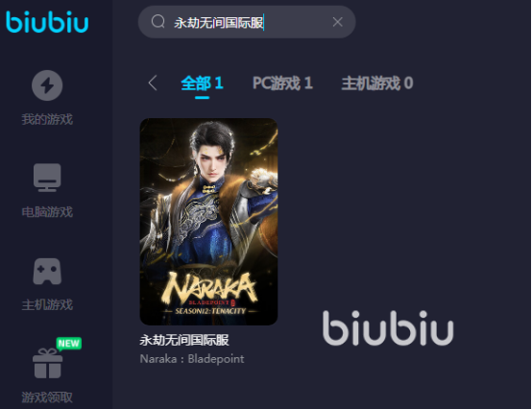Viewport: 532px width, 409px height.
Task: Click the 电脑游戏 sidebar label
Action: pyautogui.click(x=47, y=212)
